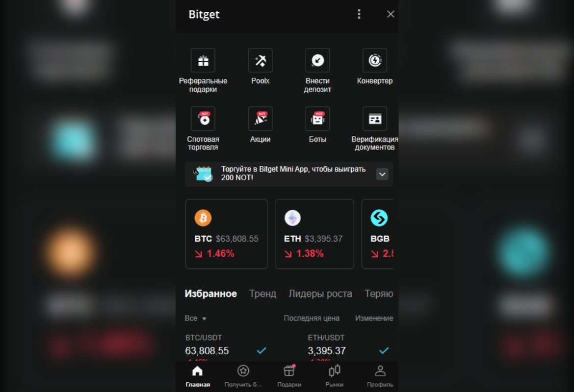574x392 pixels.
Task: Tap the Deposit (Внести депозит) icon
Action: (317, 60)
